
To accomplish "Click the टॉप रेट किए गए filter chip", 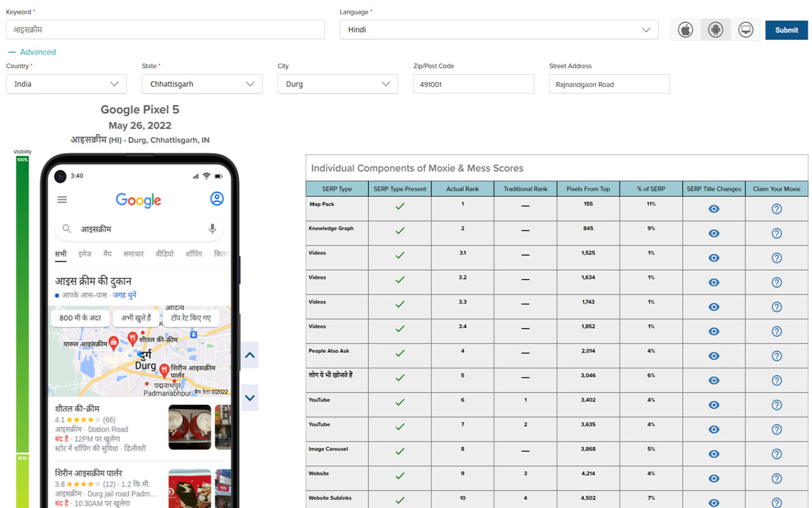I will pyautogui.click(x=191, y=318).
